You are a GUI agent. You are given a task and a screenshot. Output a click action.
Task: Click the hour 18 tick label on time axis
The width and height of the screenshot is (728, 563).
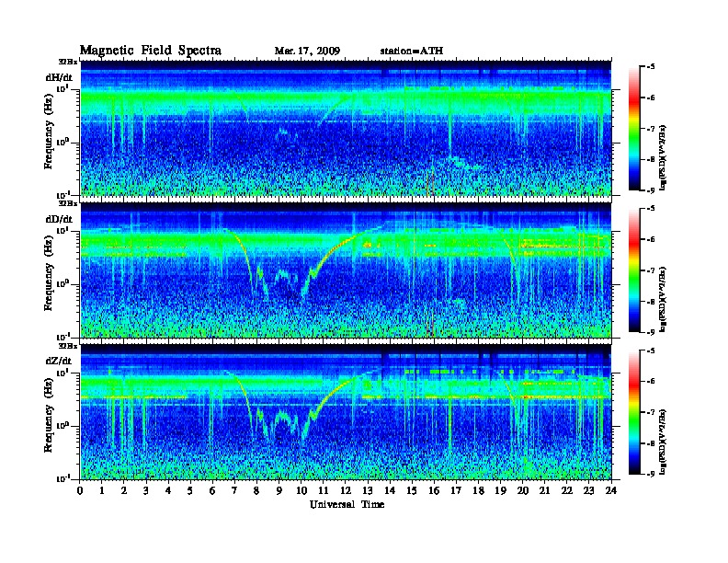point(478,490)
